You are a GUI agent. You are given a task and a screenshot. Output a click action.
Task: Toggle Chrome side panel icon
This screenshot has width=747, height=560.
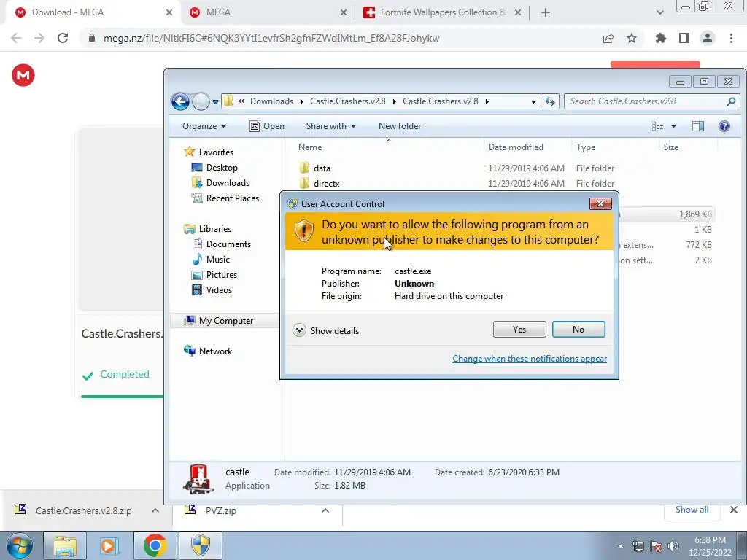click(684, 38)
